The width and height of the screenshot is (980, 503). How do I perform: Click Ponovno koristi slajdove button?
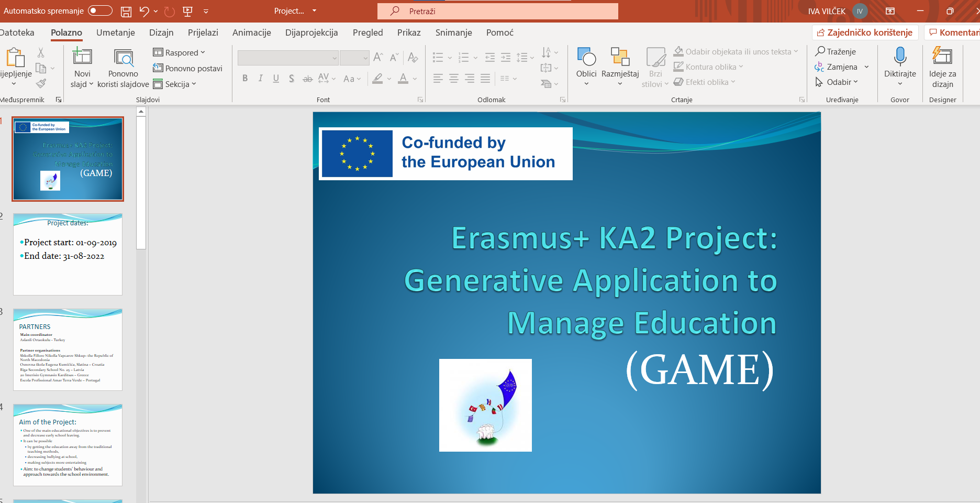click(x=123, y=68)
